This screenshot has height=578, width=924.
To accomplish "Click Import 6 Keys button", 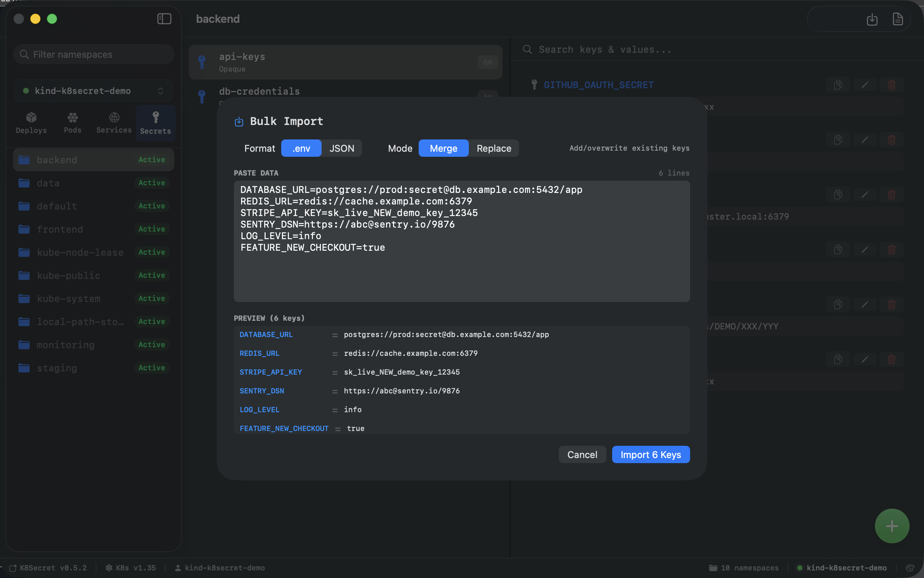I will tap(651, 454).
